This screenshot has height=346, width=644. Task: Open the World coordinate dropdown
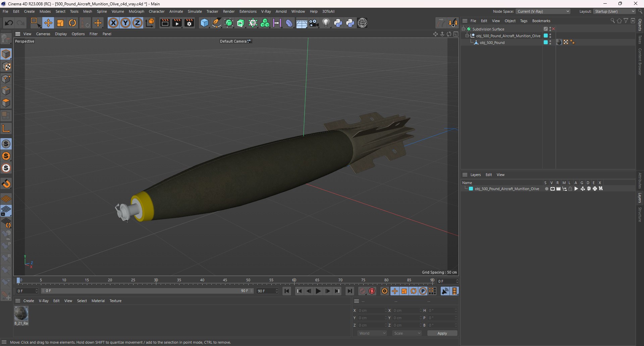point(372,333)
